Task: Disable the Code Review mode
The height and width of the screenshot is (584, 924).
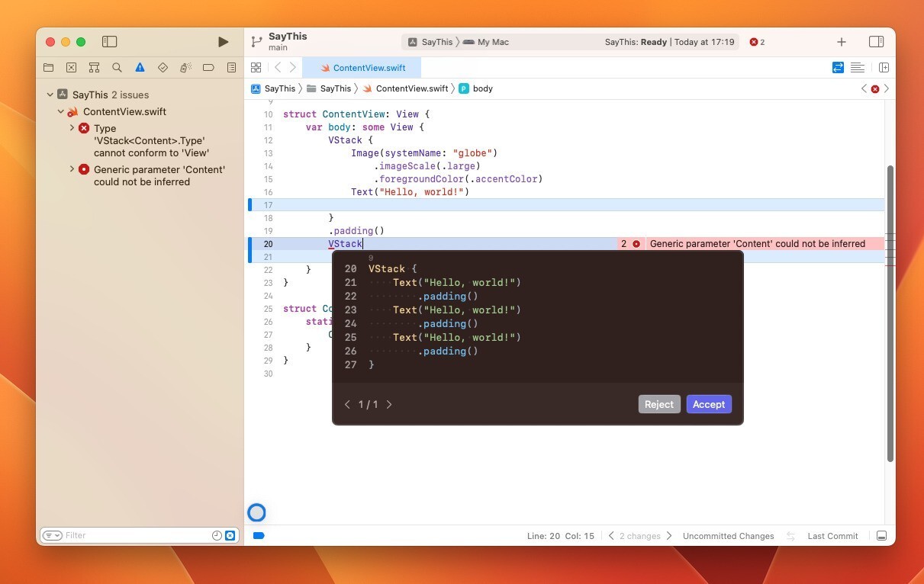Action: [x=837, y=67]
